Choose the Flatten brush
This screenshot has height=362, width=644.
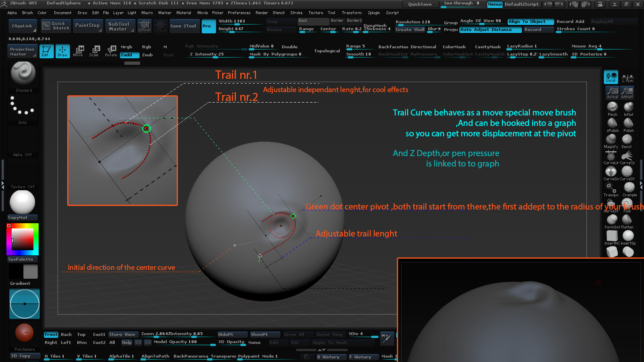click(627, 220)
